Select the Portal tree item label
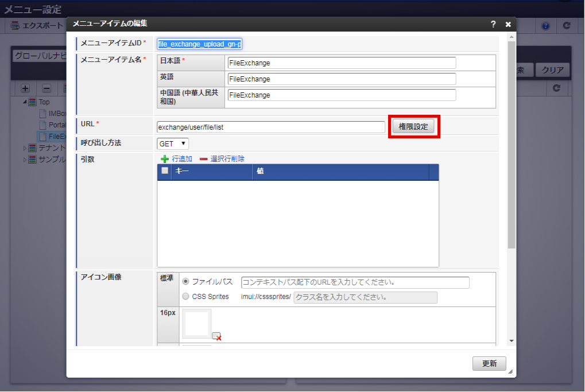This screenshot has width=585, height=392. coord(57,125)
